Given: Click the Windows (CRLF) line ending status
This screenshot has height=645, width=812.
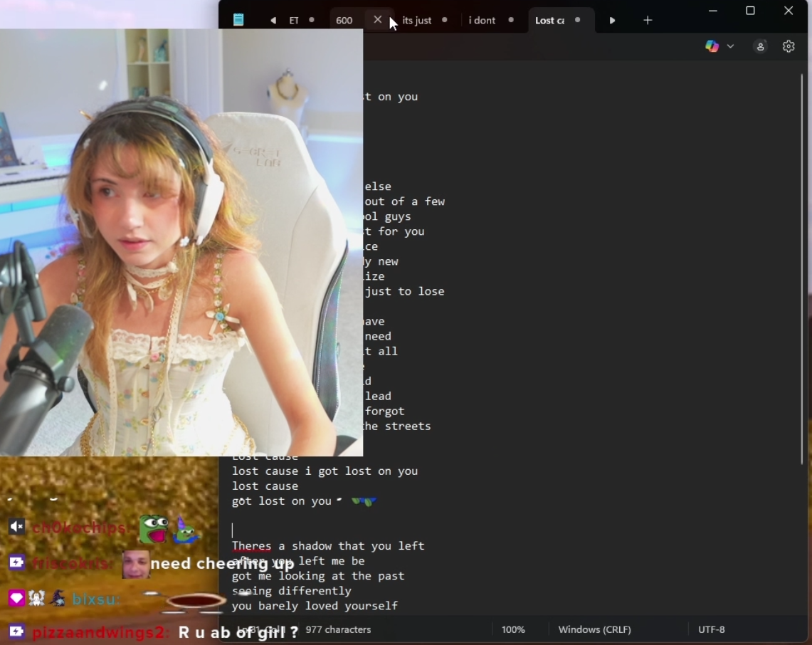Looking at the screenshot, I should coord(594,629).
